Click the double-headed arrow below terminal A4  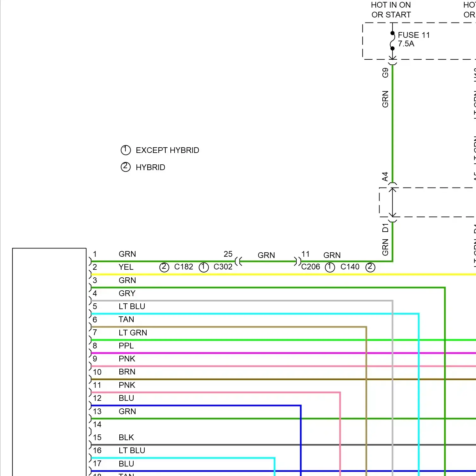tap(393, 202)
